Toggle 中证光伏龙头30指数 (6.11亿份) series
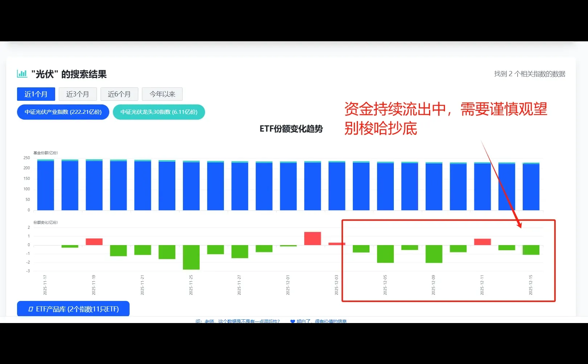 pos(159,112)
